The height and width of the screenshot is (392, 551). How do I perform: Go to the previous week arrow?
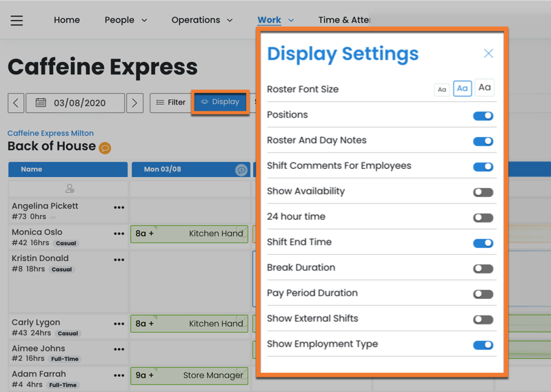pyautogui.click(x=16, y=103)
